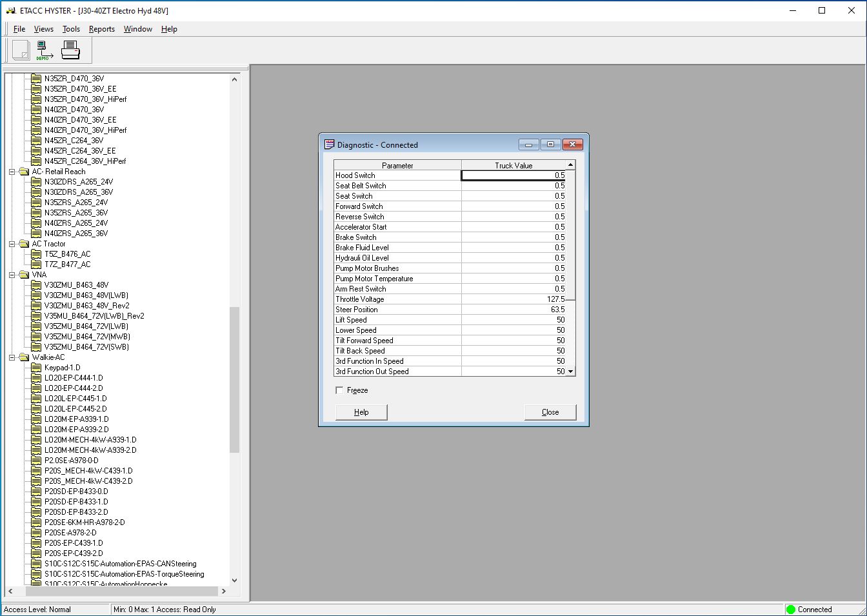867x616 pixels.
Task: Open the Views menu
Action: click(x=44, y=29)
